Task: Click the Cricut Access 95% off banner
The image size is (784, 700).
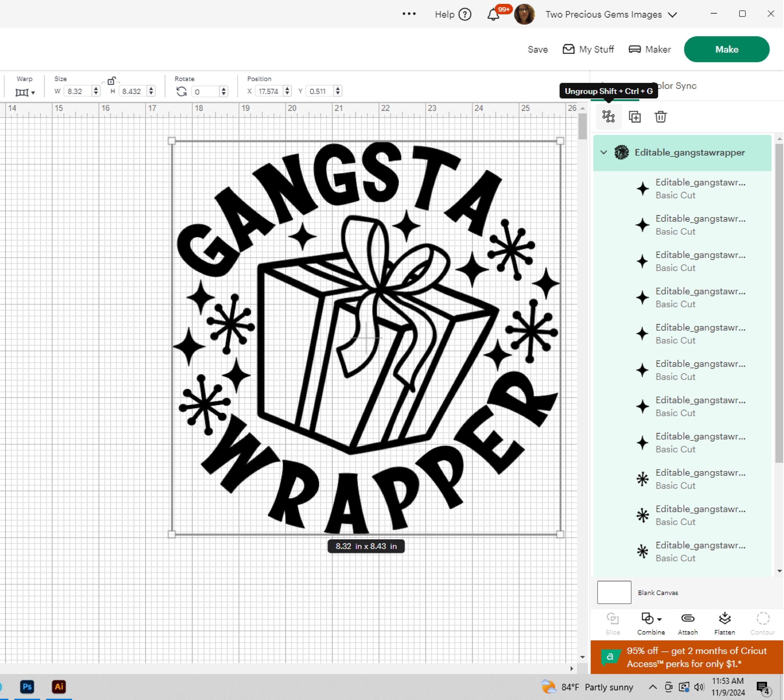Action: point(687,657)
